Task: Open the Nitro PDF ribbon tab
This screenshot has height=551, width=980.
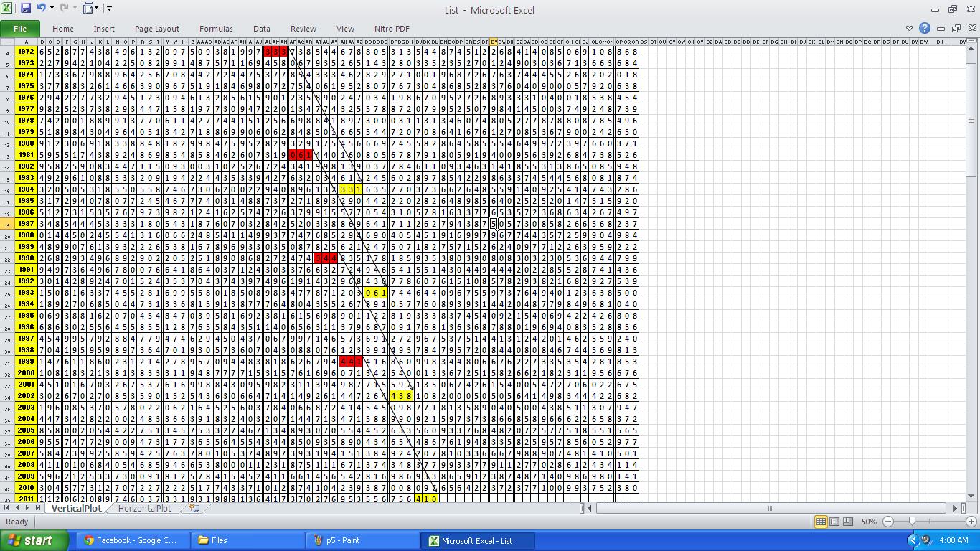Action: [392, 29]
